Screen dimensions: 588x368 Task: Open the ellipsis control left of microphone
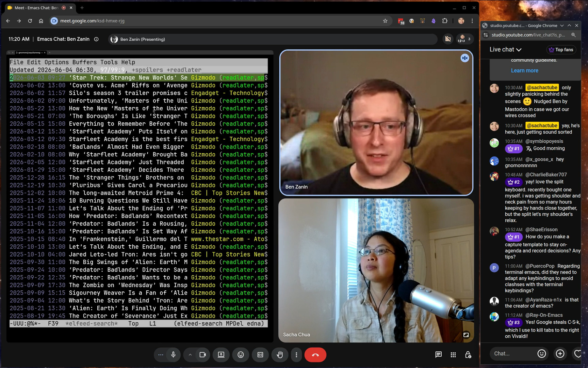click(x=161, y=355)
